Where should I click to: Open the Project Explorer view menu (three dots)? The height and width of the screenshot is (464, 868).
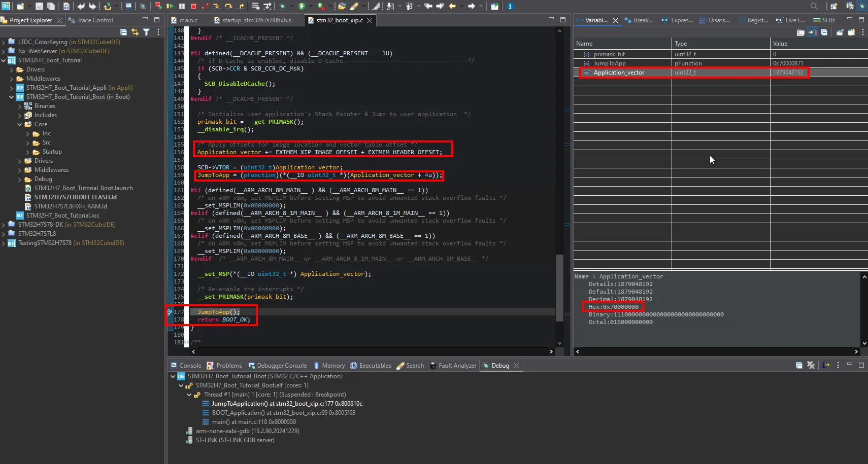tap(158, 32)
